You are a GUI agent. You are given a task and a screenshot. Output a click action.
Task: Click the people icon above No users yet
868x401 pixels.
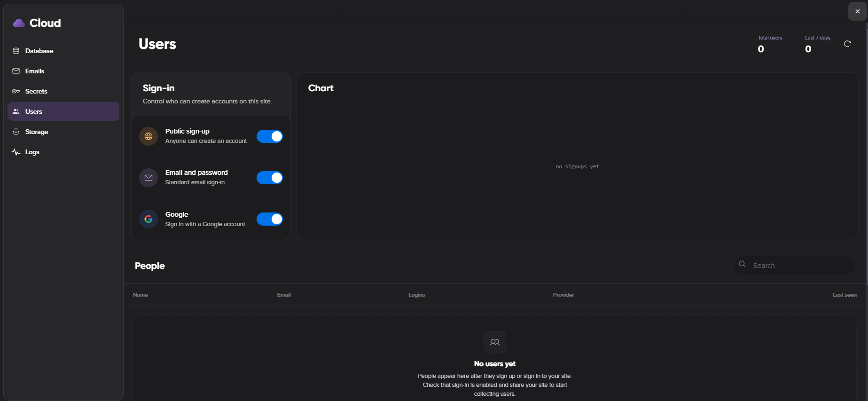495,342
